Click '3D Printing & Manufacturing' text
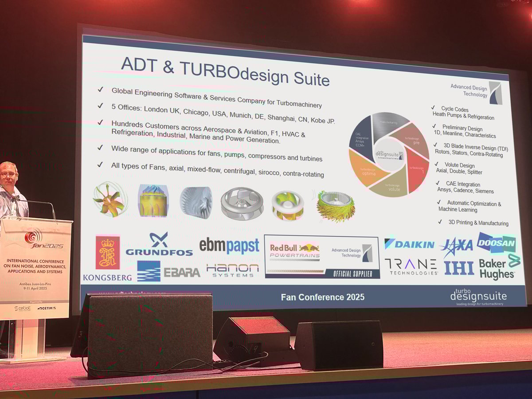 click(478, 223)
